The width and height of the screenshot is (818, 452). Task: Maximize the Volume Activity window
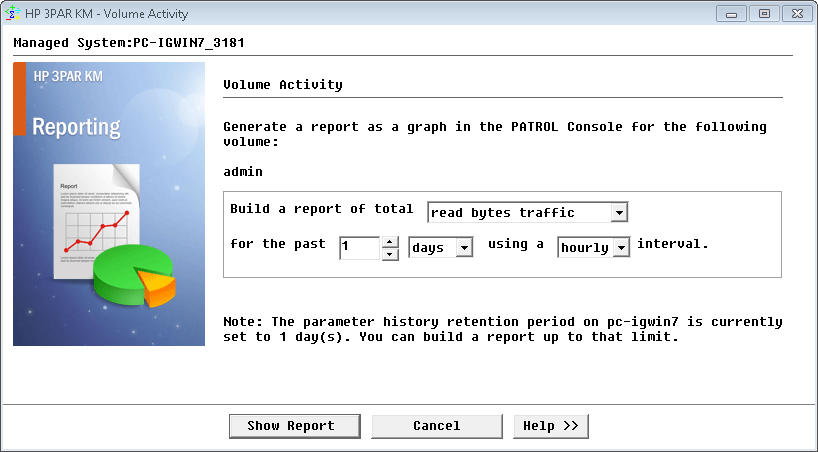[764, 14]
